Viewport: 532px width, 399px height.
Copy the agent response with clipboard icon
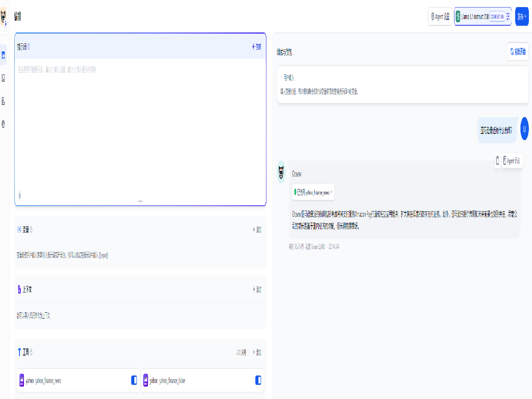coord(497,161)
